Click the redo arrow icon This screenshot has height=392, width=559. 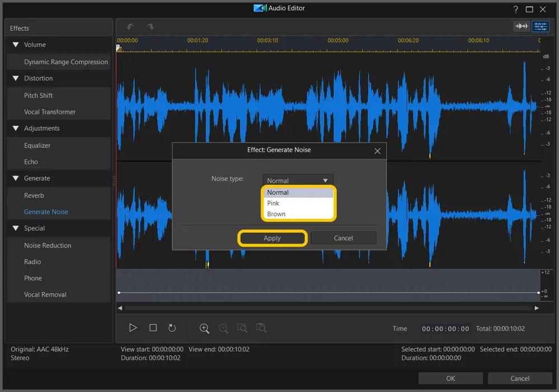150,27
